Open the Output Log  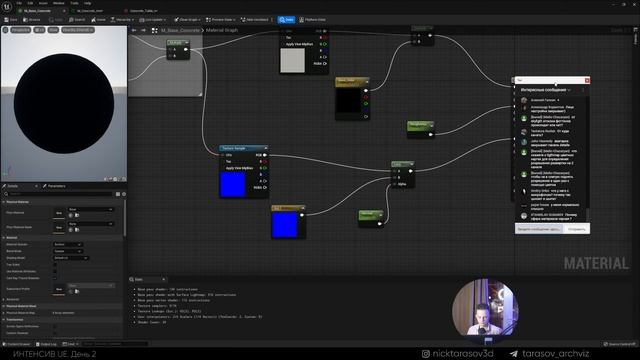point(46,344)
